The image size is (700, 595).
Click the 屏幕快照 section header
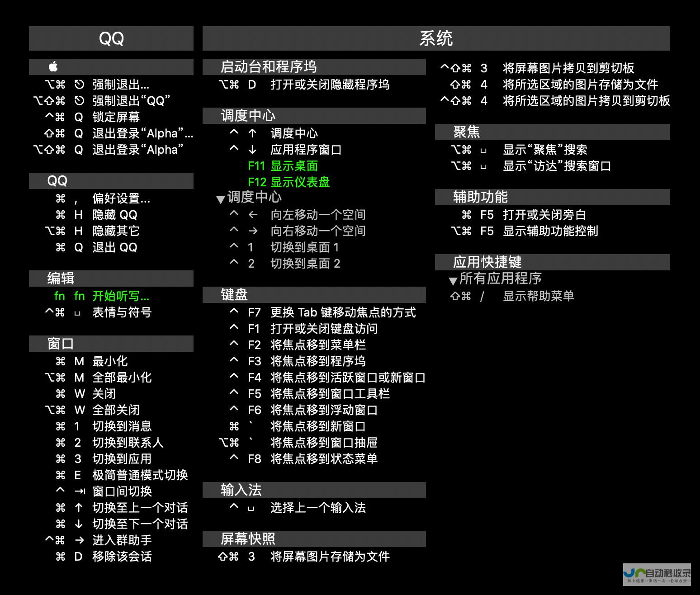(x=314, y=539)
